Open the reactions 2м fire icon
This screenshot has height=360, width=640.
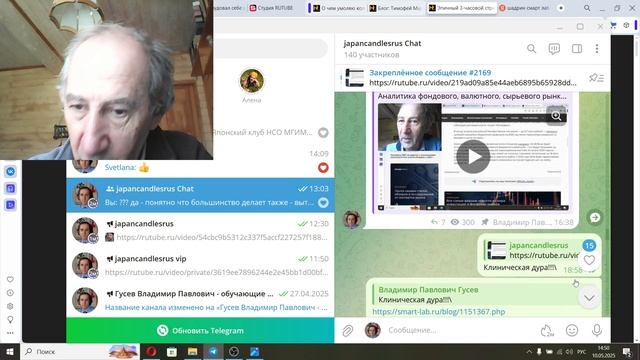tap(547, 331)
